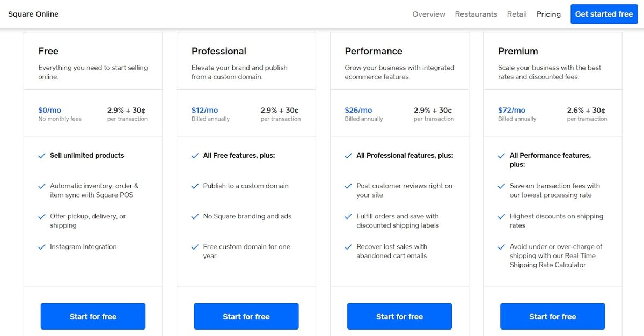Start for free on the Professional plan
The height and width of the screenshot is (336, 644).
coord(246,316)
